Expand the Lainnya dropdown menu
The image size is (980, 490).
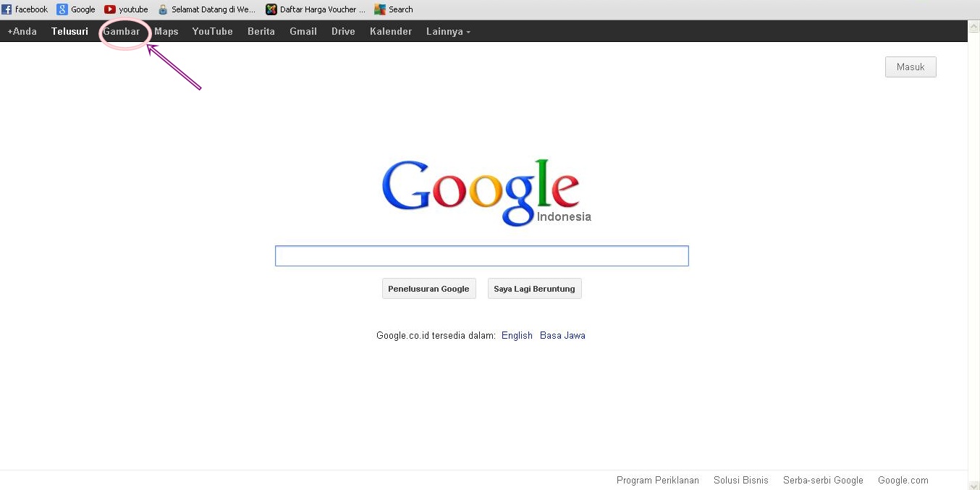point(448,31)
